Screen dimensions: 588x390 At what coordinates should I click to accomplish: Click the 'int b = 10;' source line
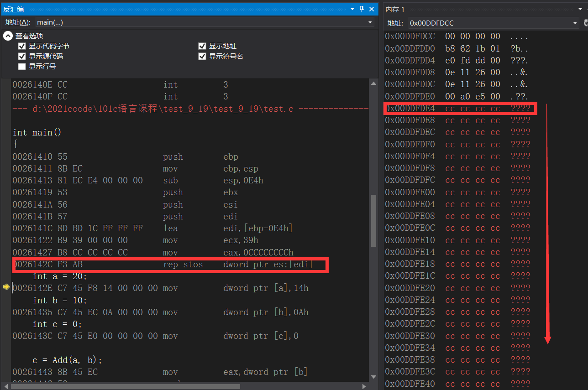click(60, 300)
